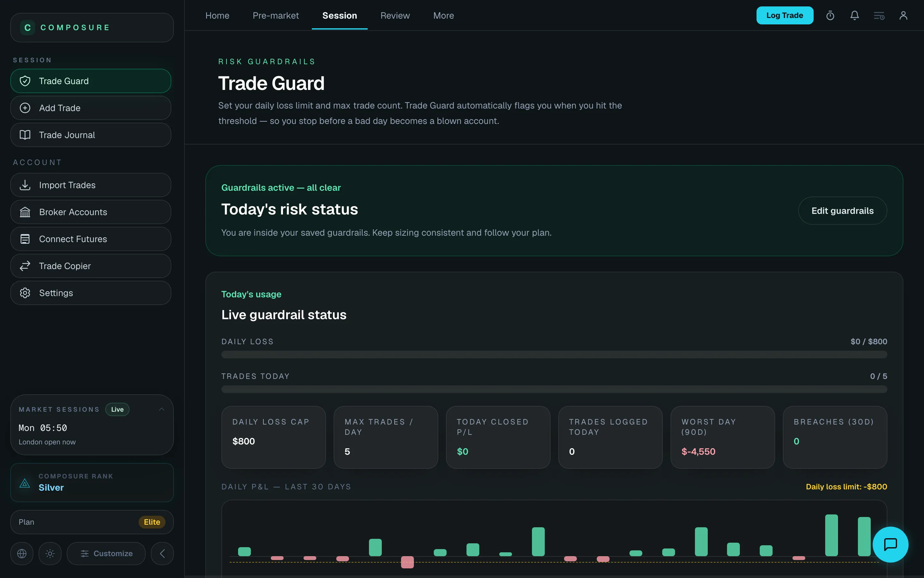Open the More tab menu
924x578 pixels.
[x=444, y=16]
